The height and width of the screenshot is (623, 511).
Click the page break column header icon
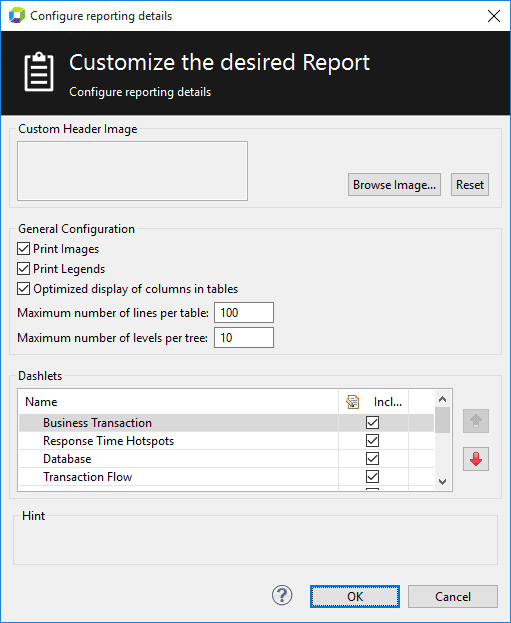tap(352, 402)
